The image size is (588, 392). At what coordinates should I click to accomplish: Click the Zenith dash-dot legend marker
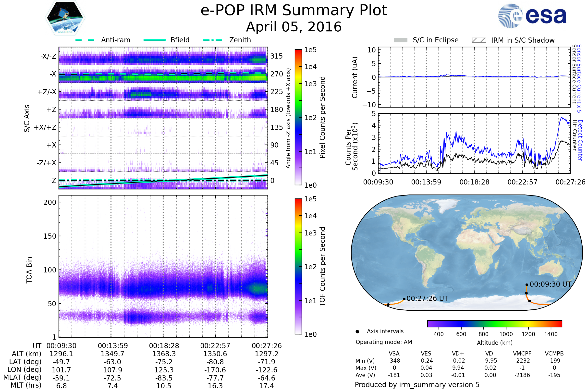[212, 40]
